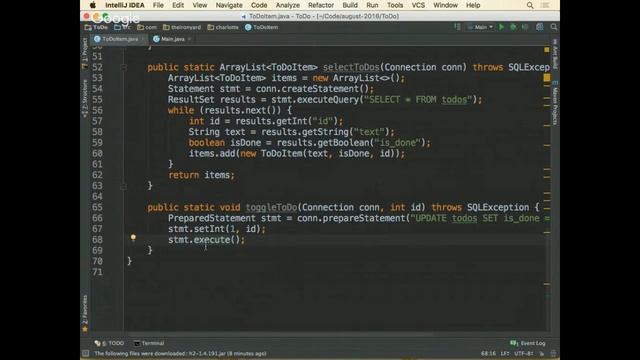Open the VCS menu
This screenshot has width=640, height=360.
[418, 5]
